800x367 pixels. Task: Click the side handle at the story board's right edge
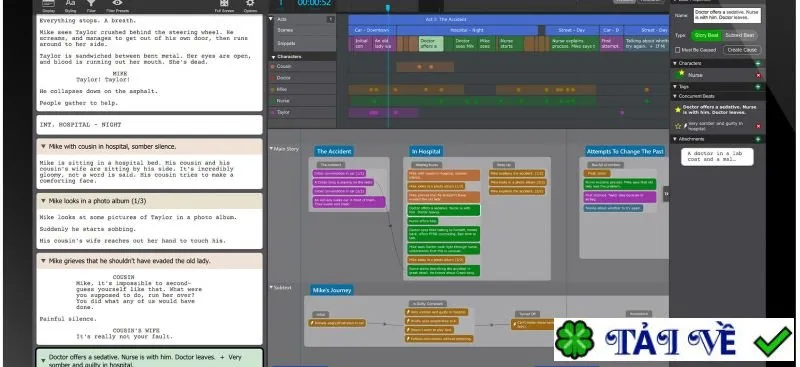(665, 194)
